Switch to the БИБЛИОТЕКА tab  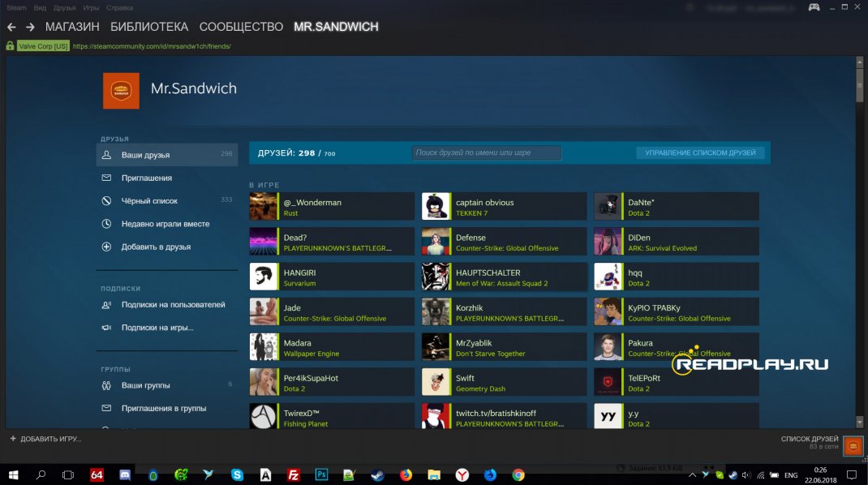tap(149, 27)
